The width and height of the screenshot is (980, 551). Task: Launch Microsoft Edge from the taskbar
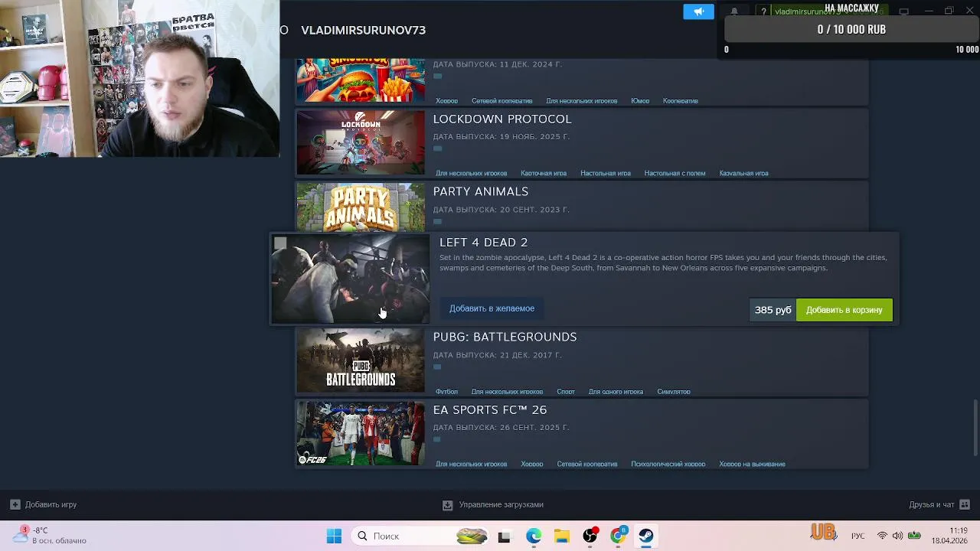(534, 536)
